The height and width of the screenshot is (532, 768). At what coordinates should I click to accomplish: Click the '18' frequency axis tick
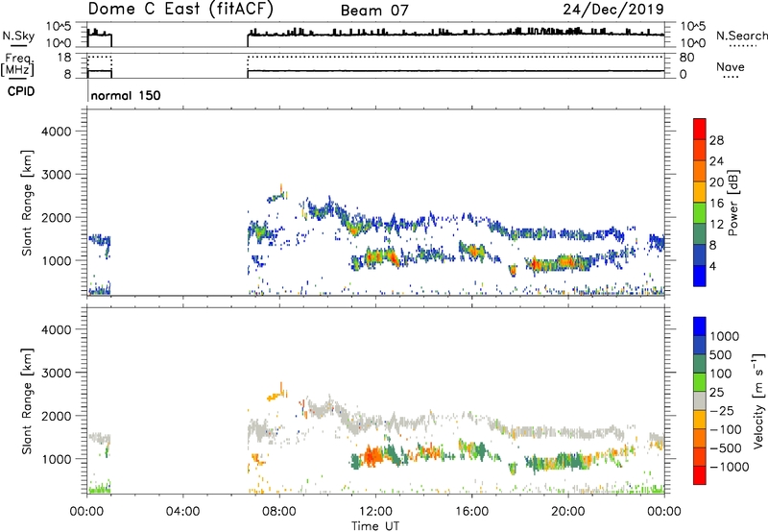coord(64,58)
